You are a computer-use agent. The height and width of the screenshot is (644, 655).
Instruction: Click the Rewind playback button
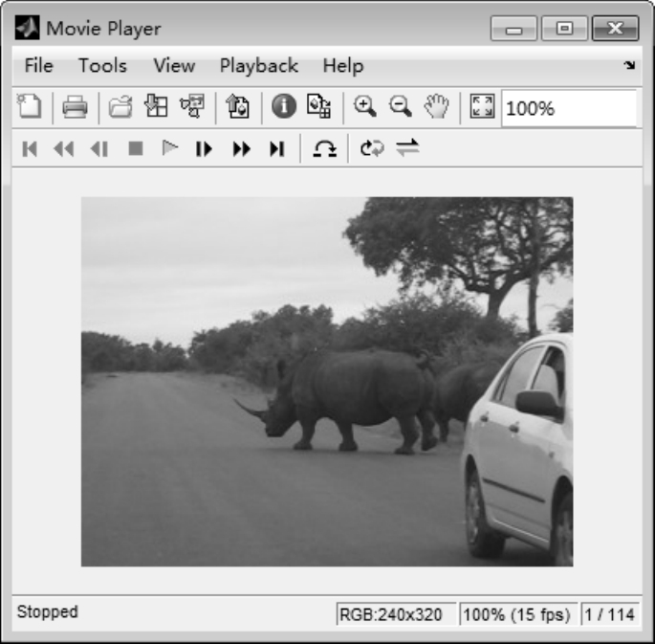click(x=64, y=148)
